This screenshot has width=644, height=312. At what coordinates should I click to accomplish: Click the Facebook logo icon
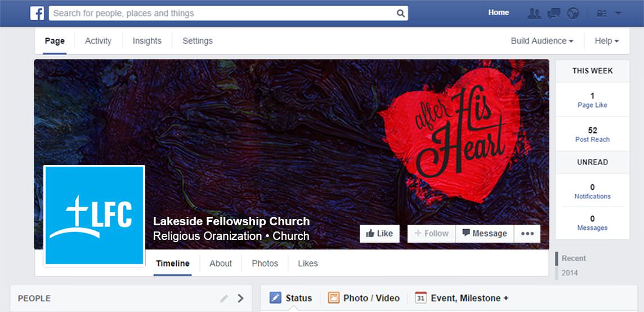coord(37,13)
